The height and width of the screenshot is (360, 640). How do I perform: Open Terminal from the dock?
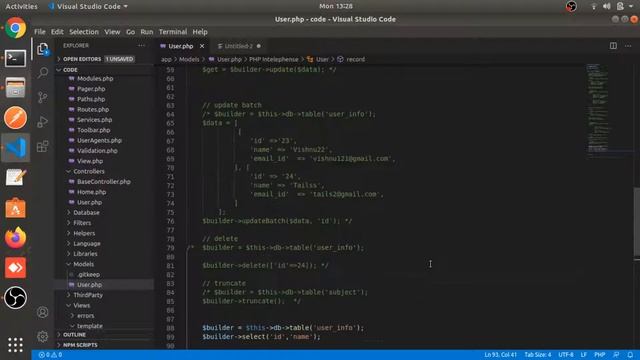click(x=16, y=58)
